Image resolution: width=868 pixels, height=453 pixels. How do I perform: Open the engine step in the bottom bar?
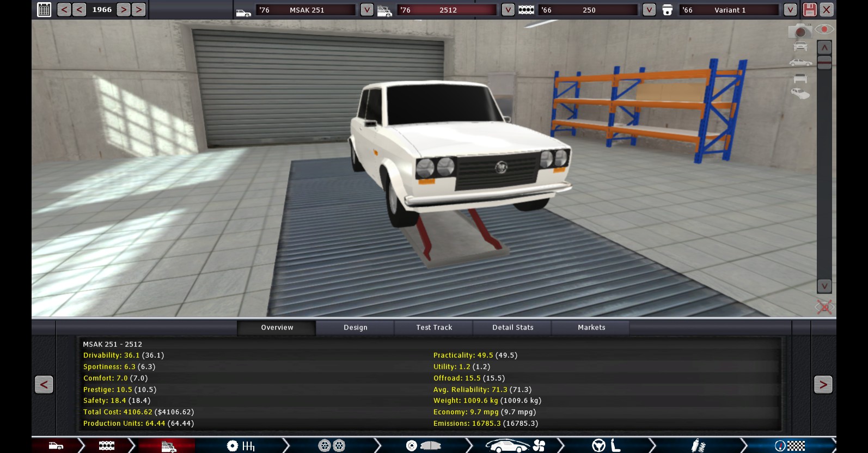tap(107, 446)
